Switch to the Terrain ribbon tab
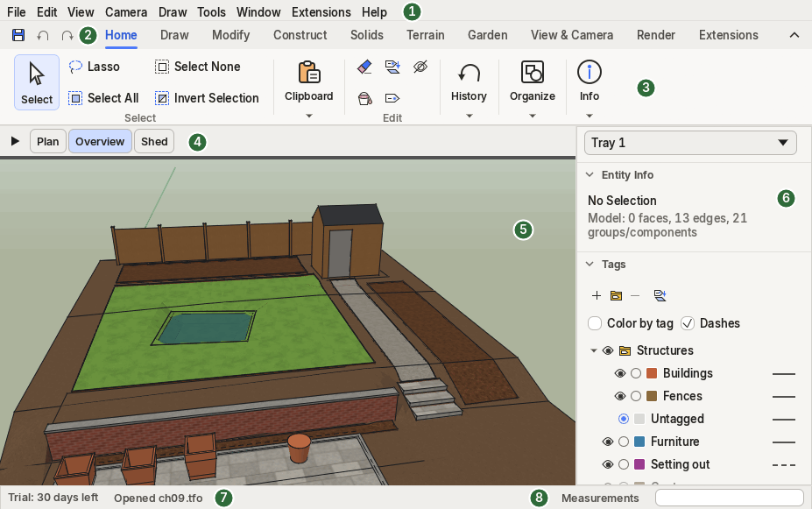The width and height of the screenshot is (812, 509). [425, 35]
